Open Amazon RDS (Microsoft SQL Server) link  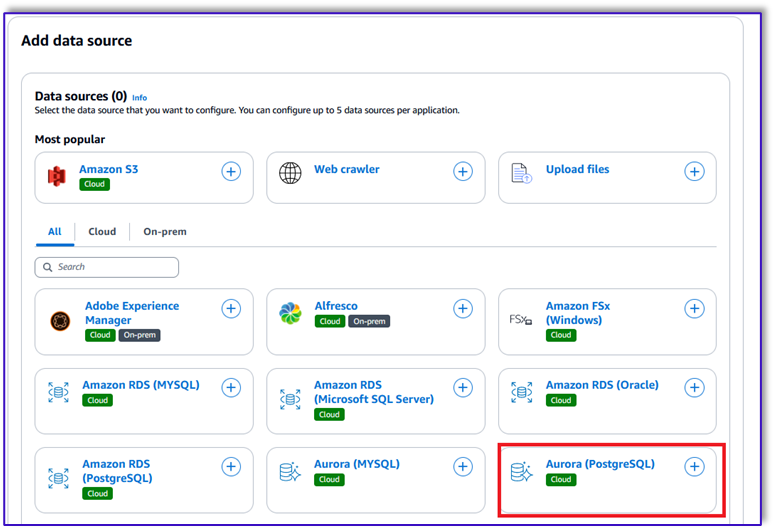point(374,392)
